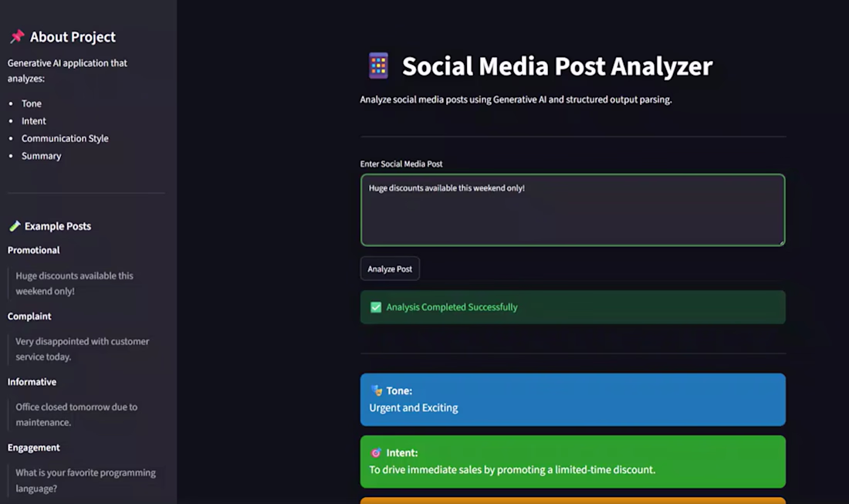Click the About Project heading

[73, 37]
